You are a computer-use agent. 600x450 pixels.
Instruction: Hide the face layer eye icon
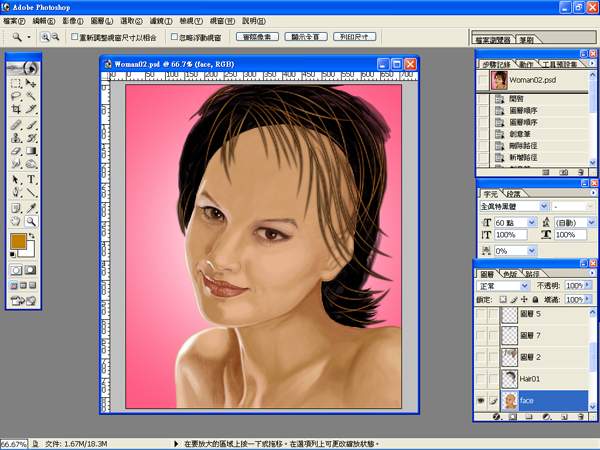click(x=481, y=401)
